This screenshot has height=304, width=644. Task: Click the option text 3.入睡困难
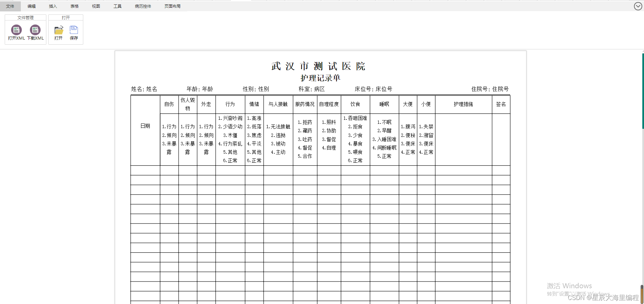click(384, 139)
